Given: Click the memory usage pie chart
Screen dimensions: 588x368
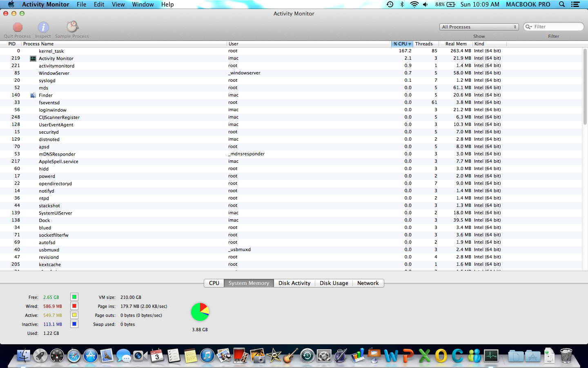Looking at the screenshot, I should pos(200,312).
